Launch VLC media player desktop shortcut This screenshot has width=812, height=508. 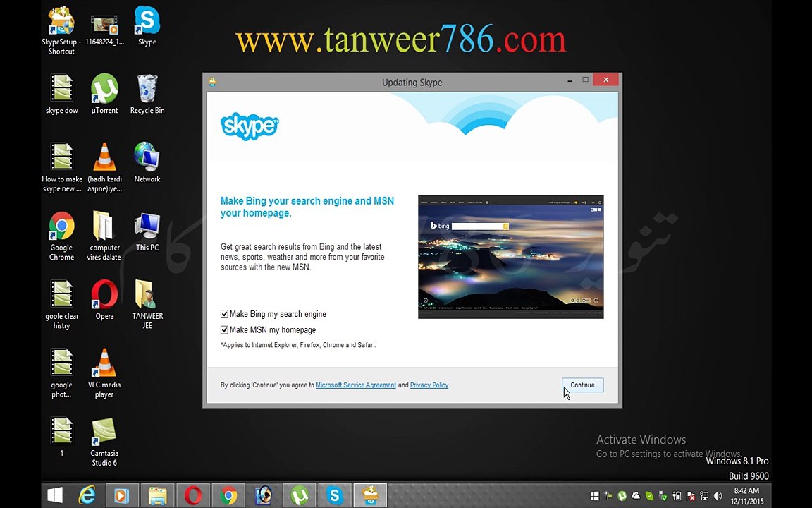pos(104,373)
